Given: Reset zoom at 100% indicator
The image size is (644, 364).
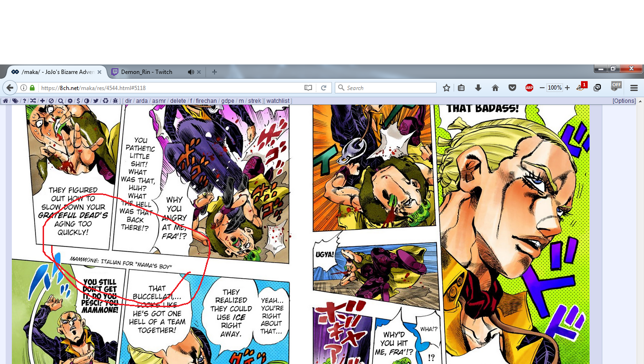Looking at the screenshot, I should [x=555, y=88].
